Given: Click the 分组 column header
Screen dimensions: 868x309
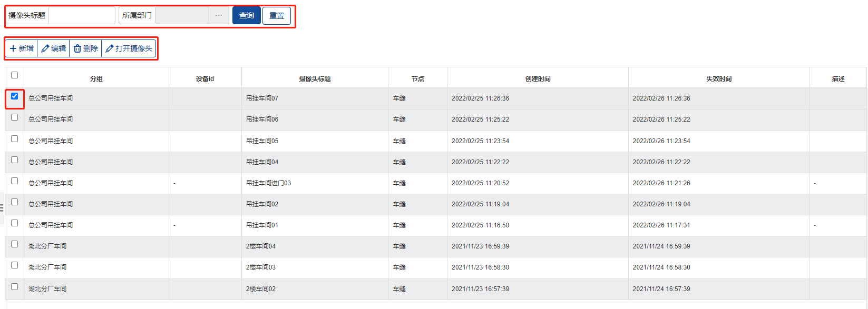Looking at the screenshot, I should coord(96,79).
